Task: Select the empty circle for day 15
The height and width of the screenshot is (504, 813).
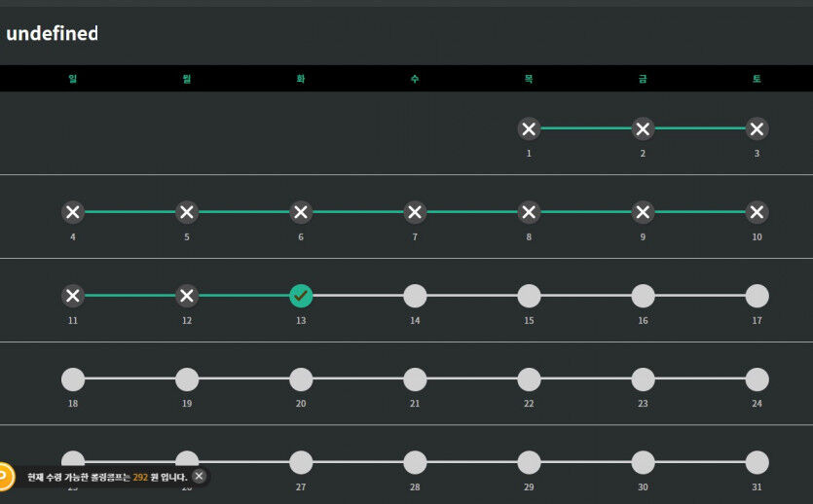Action: 529,296
